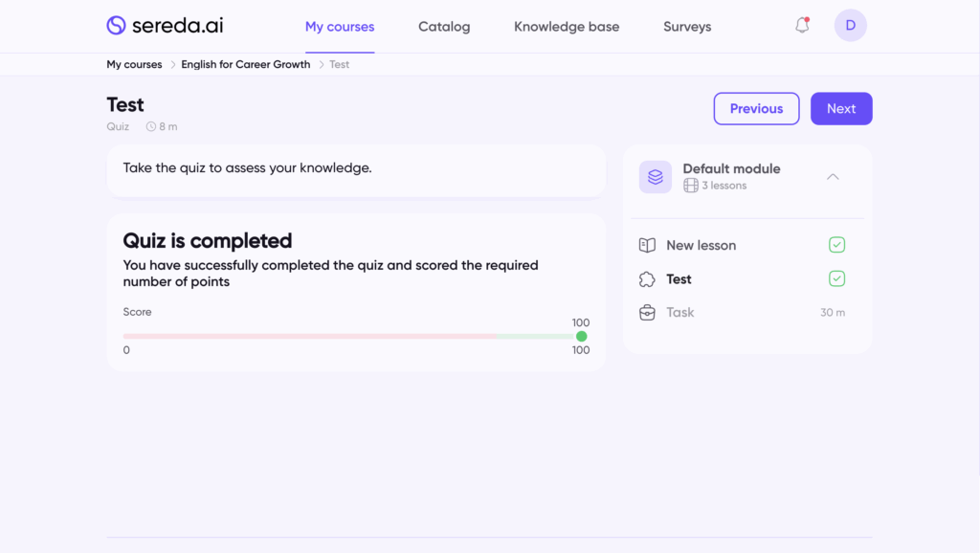Click the briefcase icon beside Task
The height and width of the screenshot is (553, 980).
coord(647,313)
